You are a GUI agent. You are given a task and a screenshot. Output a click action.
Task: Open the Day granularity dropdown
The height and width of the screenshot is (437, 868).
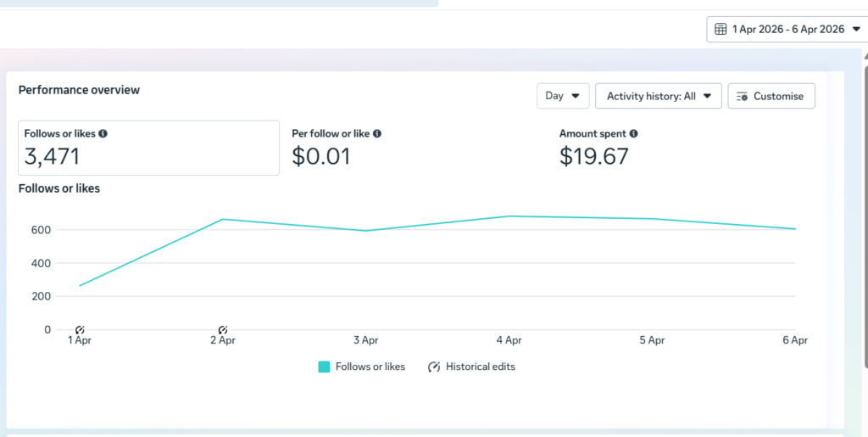point(563,96)
